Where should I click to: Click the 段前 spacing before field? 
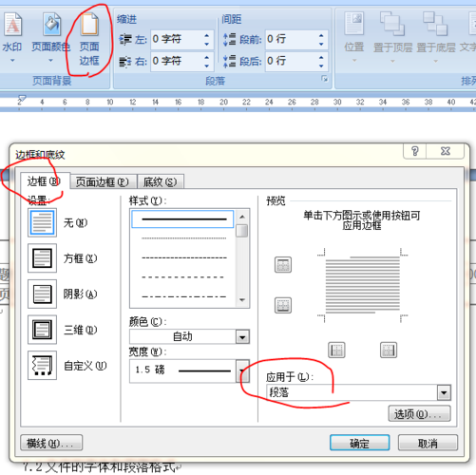pos(291,39)
